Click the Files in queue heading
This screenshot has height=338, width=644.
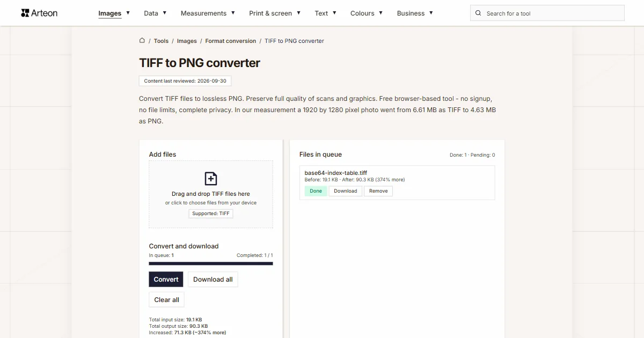tap(320, 155)
